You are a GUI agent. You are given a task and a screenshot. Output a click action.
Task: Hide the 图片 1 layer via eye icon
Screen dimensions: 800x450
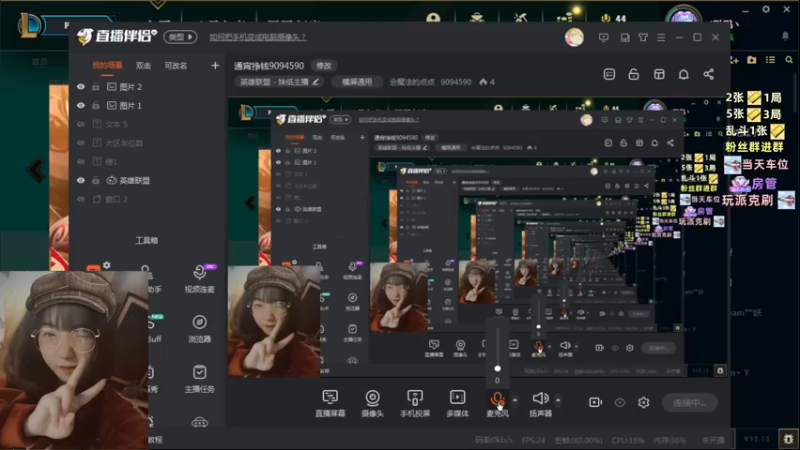(81, 106)
